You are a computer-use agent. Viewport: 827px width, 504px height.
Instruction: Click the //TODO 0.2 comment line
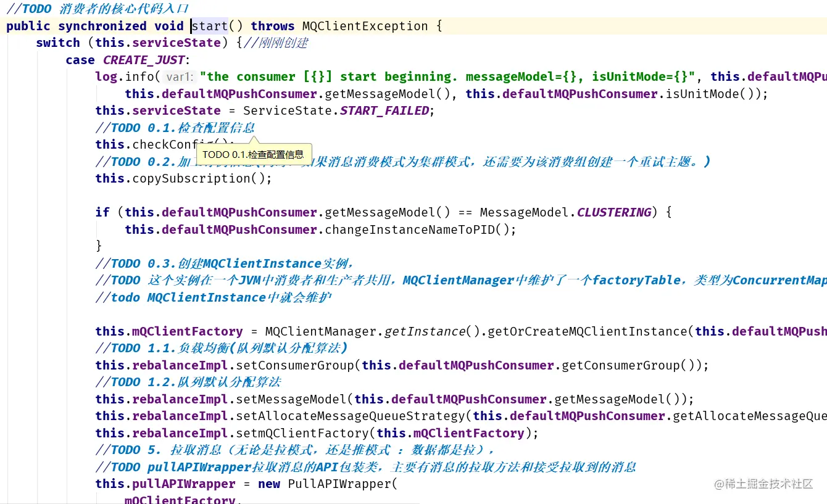coord(402,162)
